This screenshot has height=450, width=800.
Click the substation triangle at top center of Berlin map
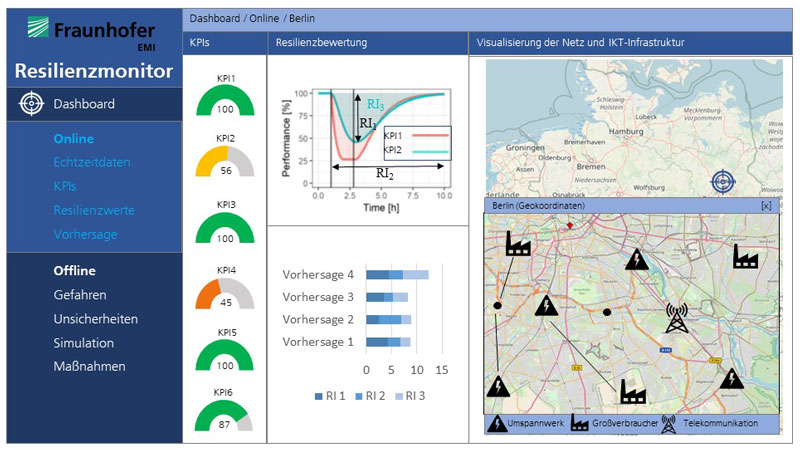click(x=637, y=260)
